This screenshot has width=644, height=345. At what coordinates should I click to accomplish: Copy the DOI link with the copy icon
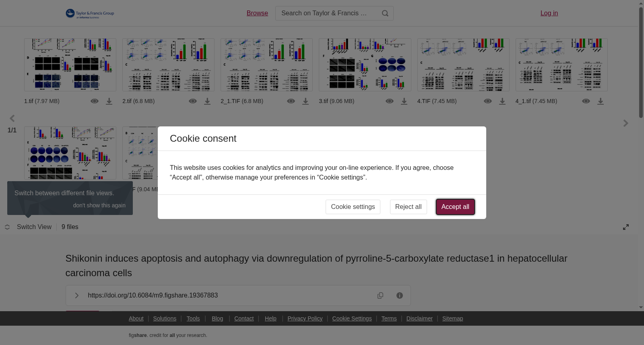pyautogui.click(x=380, y=295)
